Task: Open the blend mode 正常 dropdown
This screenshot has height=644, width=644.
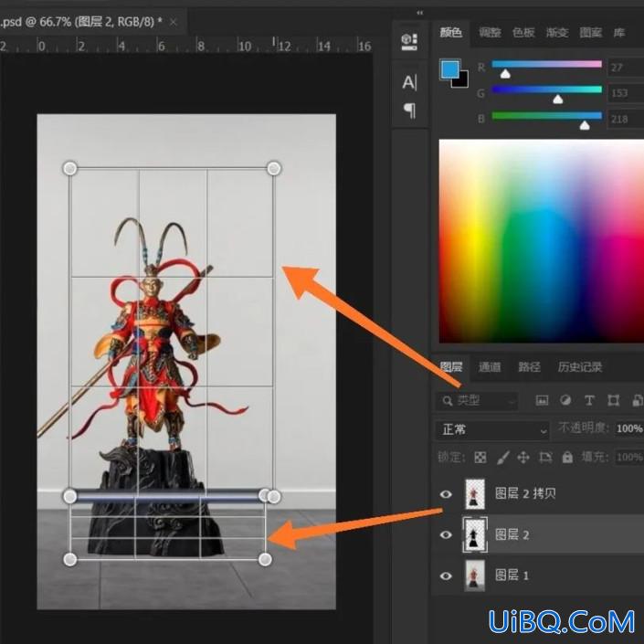Action: [491, 429]
